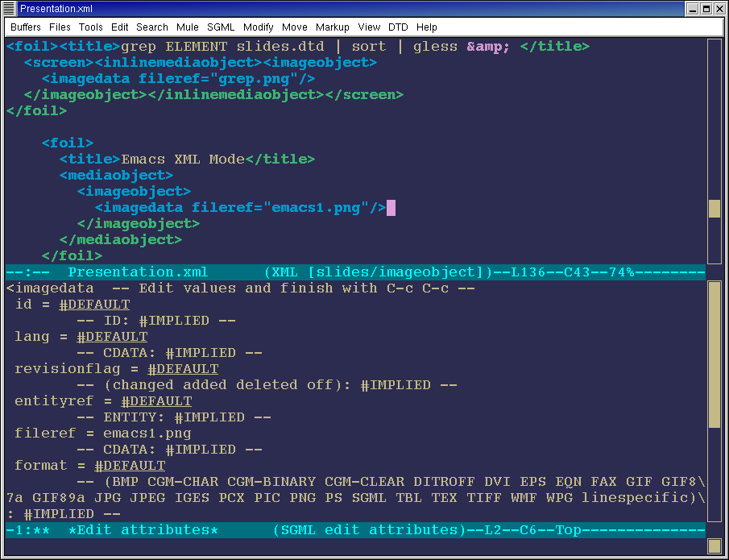Select the format attribute #DEFAULT value
Screen dimensions: 729x560
pyautogui.click(x=130, y=466)
